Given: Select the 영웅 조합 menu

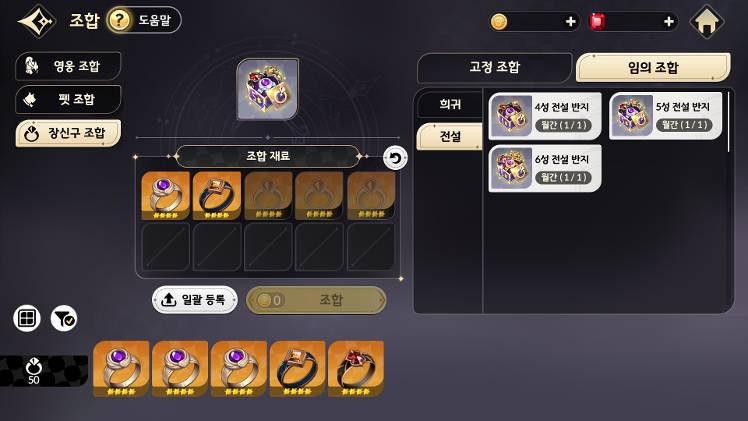Looking at the screenshot, I should pyautogui.click(x=68, y=66).
